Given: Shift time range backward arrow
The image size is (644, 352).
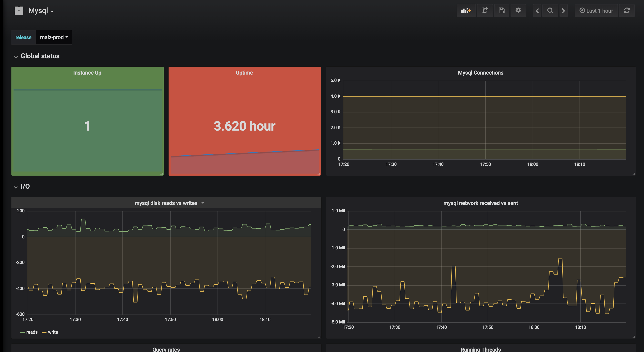Looking at the screenshot, I should tap(537, 11).
